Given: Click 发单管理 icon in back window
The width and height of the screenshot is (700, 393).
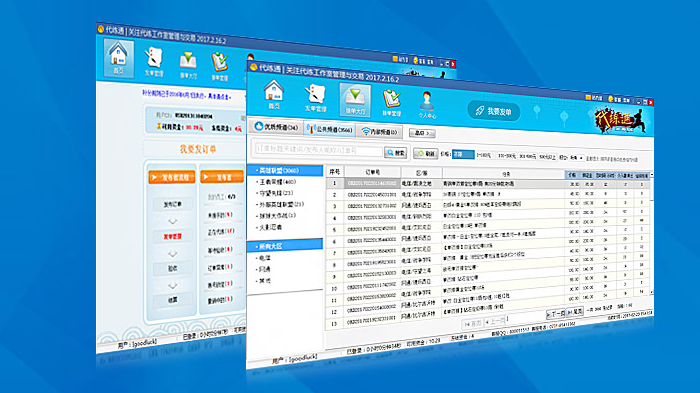Looking at the screenshot, I should point(154,62).
